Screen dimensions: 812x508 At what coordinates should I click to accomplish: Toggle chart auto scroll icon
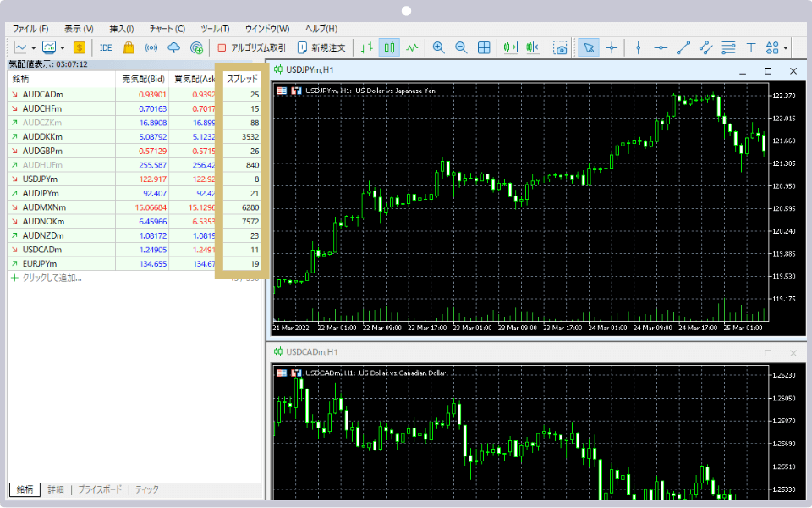pyautogui.click(x=510, y=47)
